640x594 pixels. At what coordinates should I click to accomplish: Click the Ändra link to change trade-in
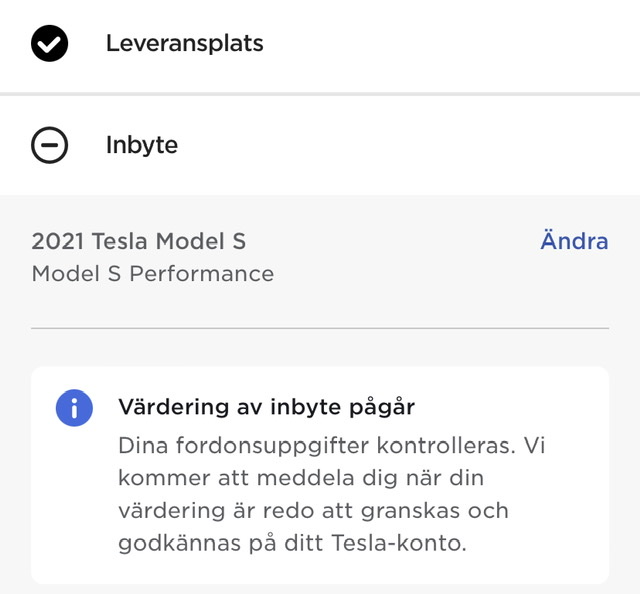(x=574, y=240)
